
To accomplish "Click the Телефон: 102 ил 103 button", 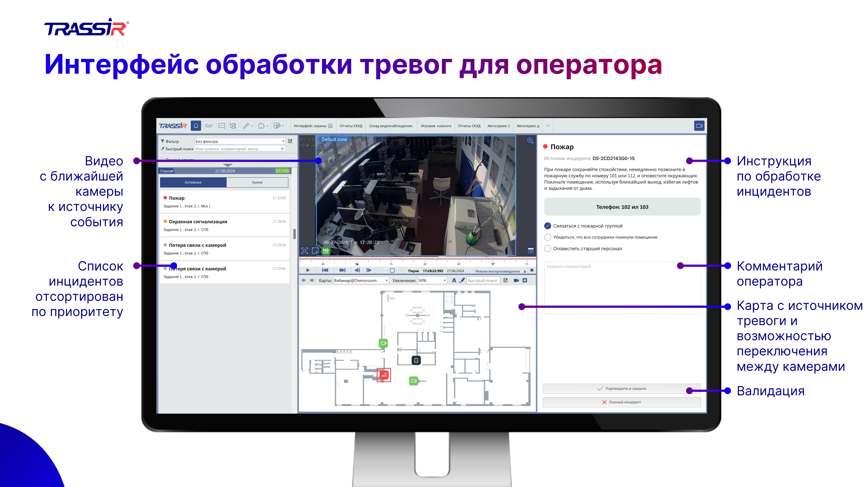I will tap(622, 207).
